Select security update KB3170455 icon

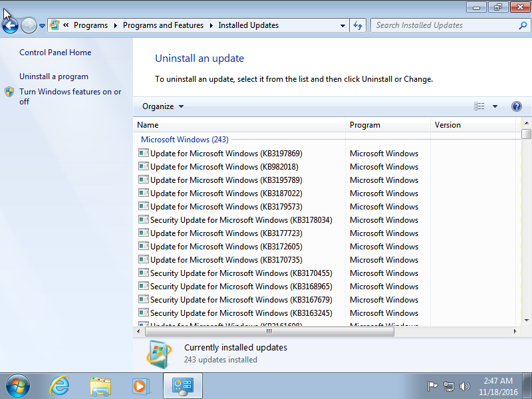(144, 273)
